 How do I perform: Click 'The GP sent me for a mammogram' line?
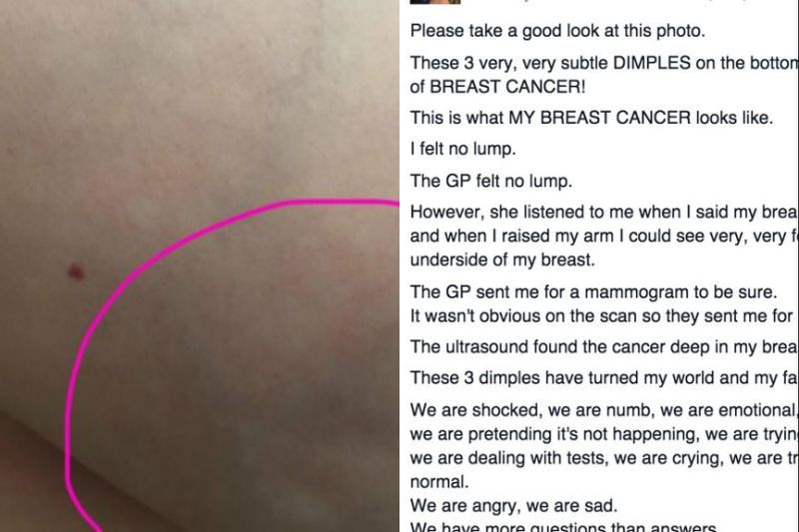tap(593, 292)
